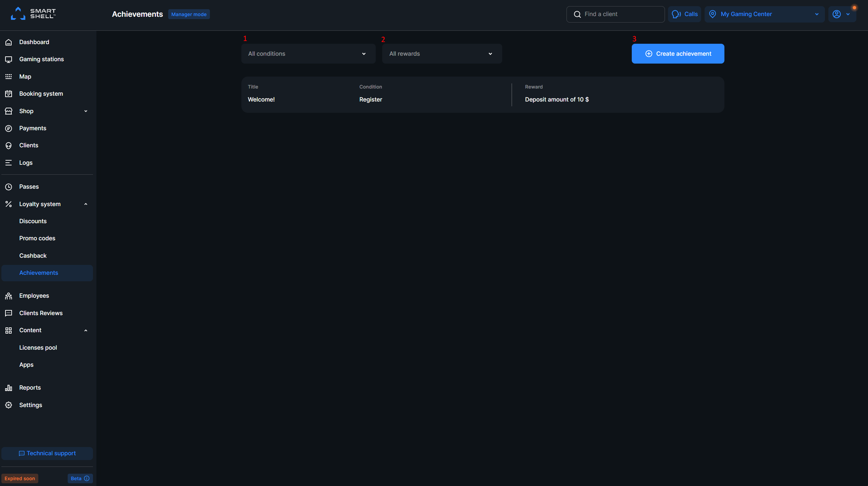Select the Payments icon in sidebar
868x486 pixels.
pos(9,128)
